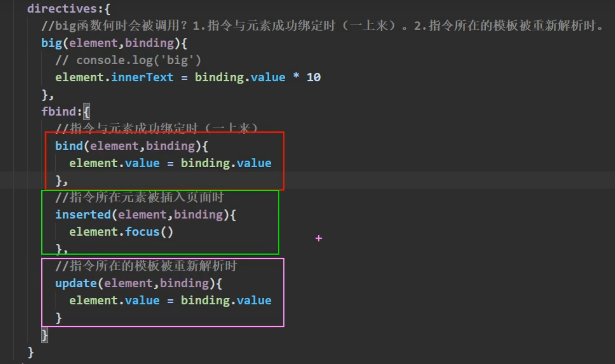
Task: Click the plus cursor symbol near green box
Action: point(318,238)
